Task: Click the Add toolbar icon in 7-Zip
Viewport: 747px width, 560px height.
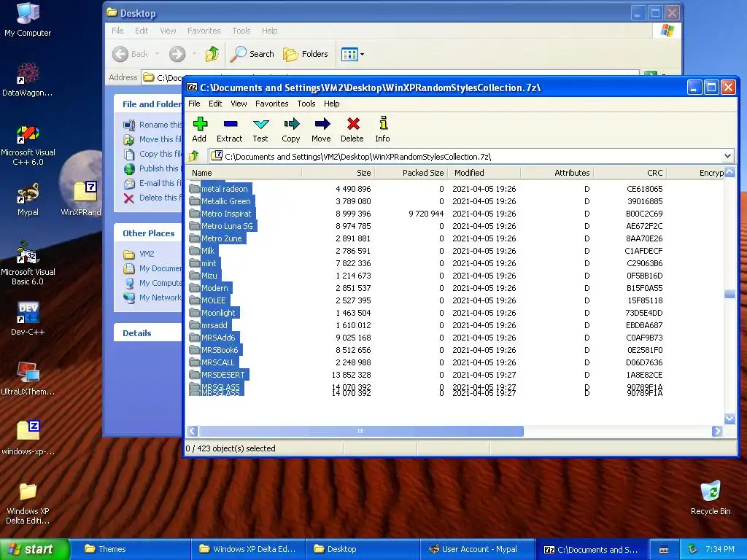Action: (x=200, y=130)
